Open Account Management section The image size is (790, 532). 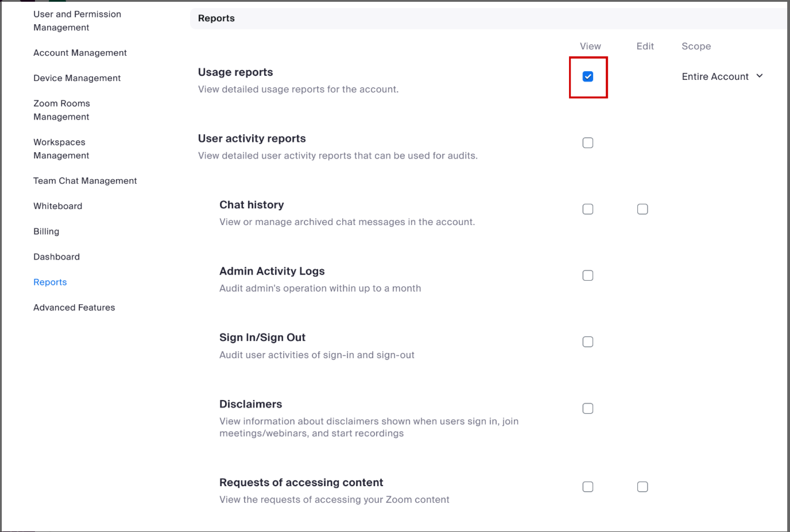80,53
